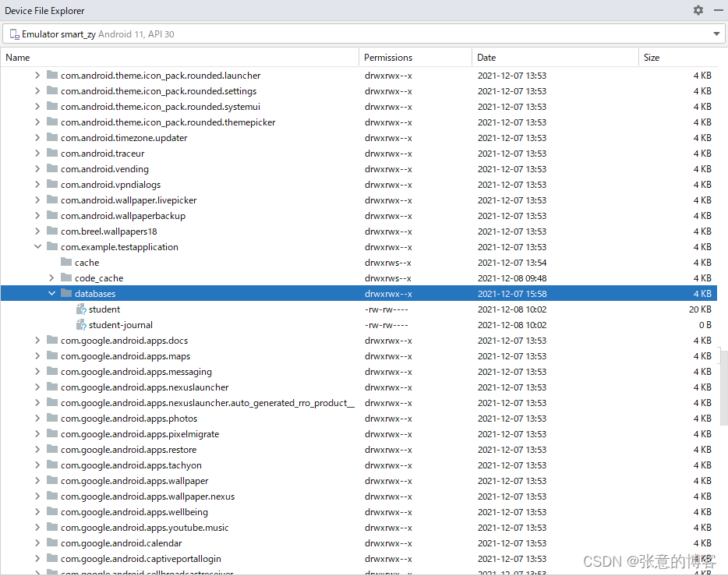728x576 pixels.
Task: Click folder icon of com.android.vpndialogs
Action: [x=52, y=184]
